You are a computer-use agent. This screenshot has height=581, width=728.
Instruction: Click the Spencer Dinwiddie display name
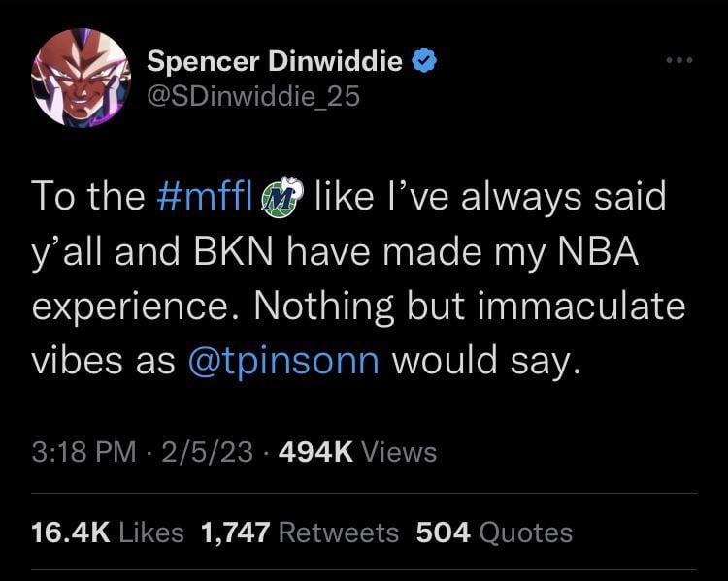pos(275,62)
